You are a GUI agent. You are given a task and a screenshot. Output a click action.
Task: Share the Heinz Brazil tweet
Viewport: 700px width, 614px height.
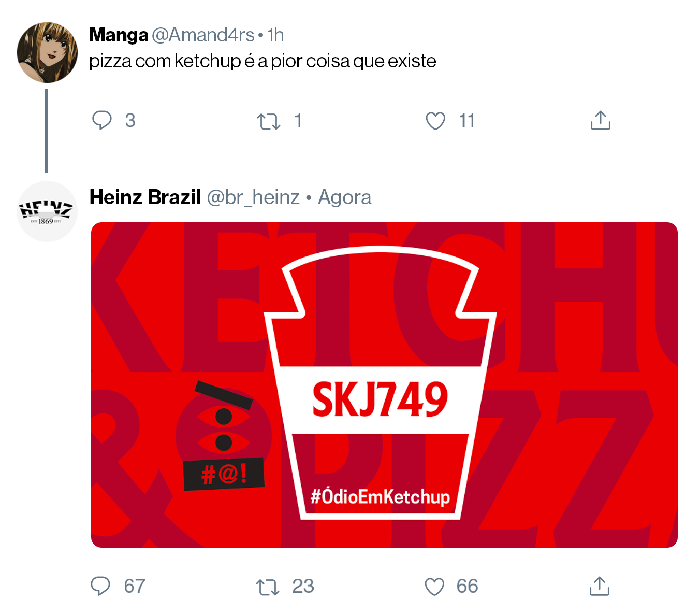(x=600, y=586)
